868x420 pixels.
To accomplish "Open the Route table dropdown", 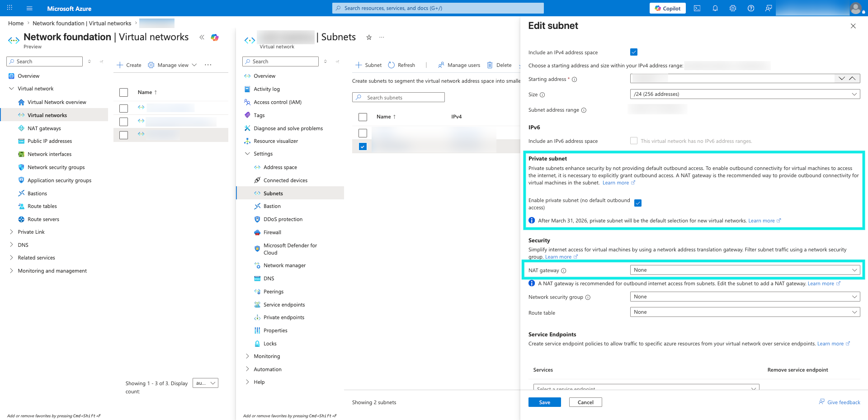I will (x=745, y=312).
